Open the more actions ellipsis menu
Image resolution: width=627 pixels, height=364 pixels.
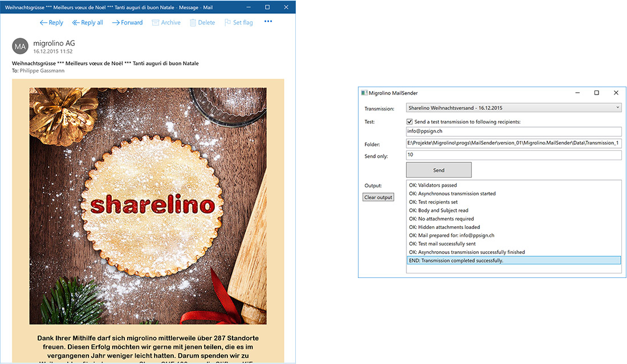268,22
